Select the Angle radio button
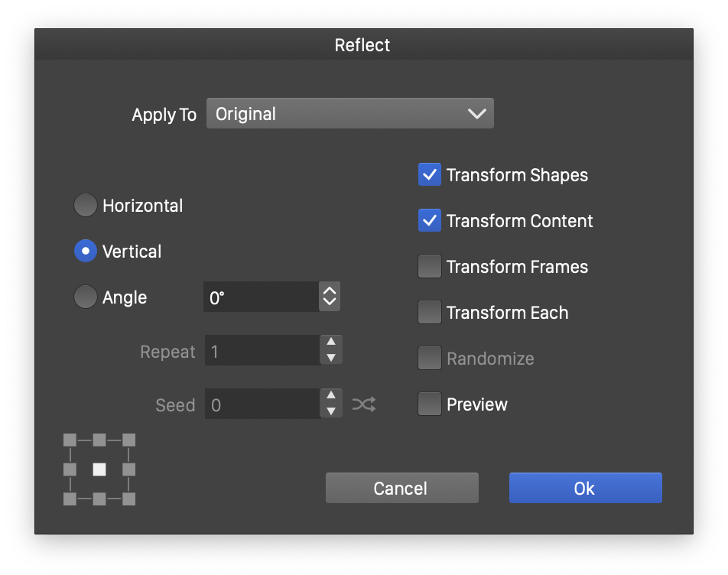Viewport: 728px width, 575px height. 86,297
